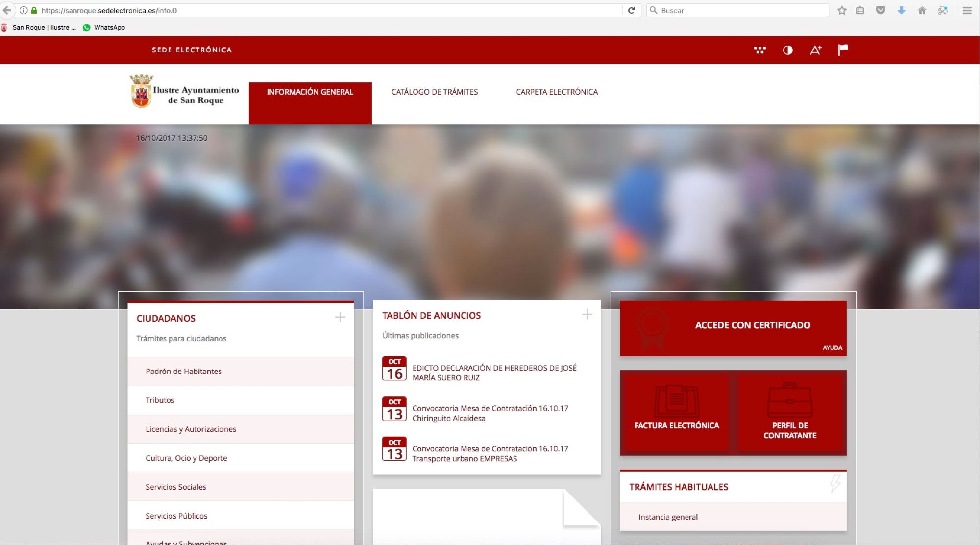Toggle high contrast mode icon

(x=787, y=50)
